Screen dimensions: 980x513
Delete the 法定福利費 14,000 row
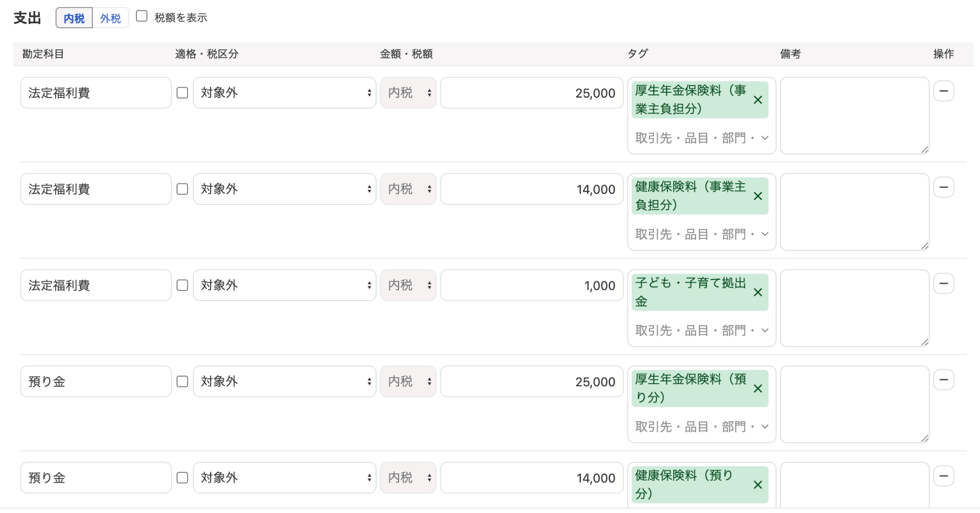[944, 188]
